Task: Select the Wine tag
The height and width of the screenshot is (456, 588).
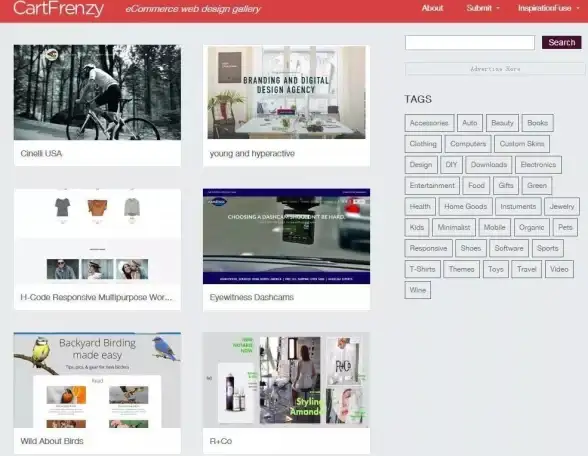Action: point(418,290)
